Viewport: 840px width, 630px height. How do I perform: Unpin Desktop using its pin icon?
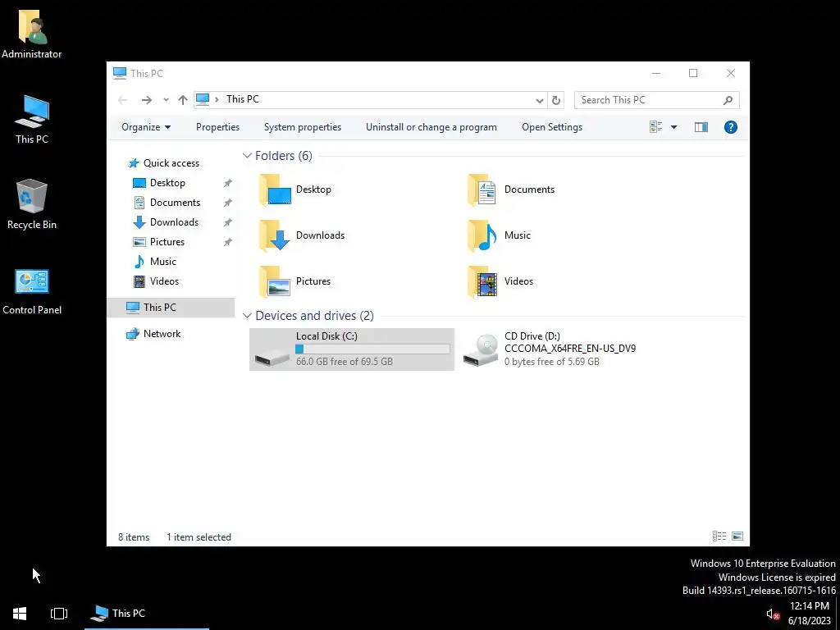(228, 183)
